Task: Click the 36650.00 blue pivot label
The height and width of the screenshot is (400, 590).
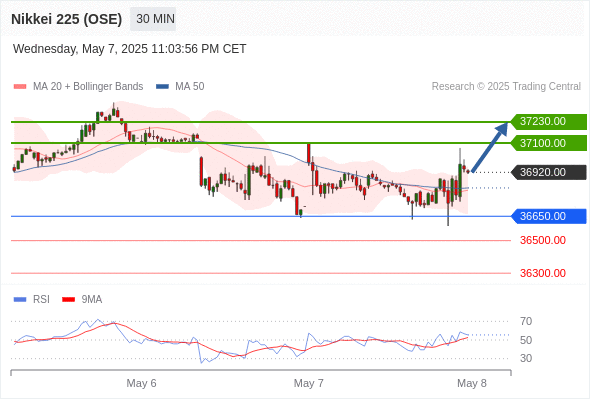Action: click(549, 216)
